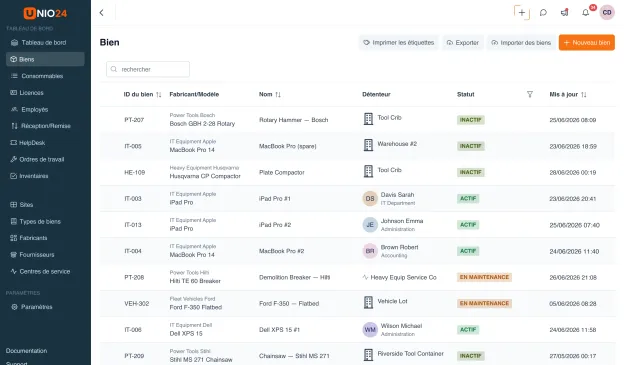Click the building icon in PT-207 row

coord(368,119)
